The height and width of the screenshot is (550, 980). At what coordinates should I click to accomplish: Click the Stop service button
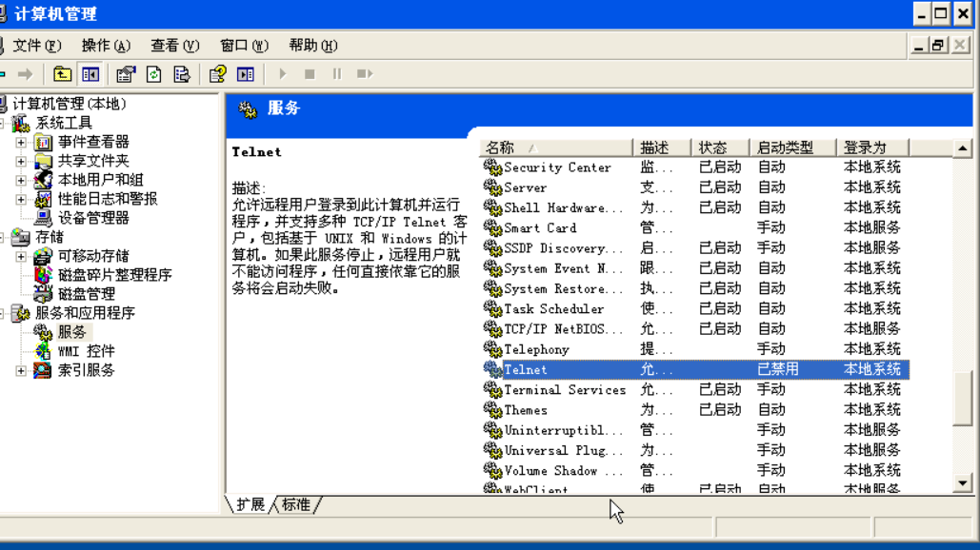pyautogui.click(x=310, y=74)
